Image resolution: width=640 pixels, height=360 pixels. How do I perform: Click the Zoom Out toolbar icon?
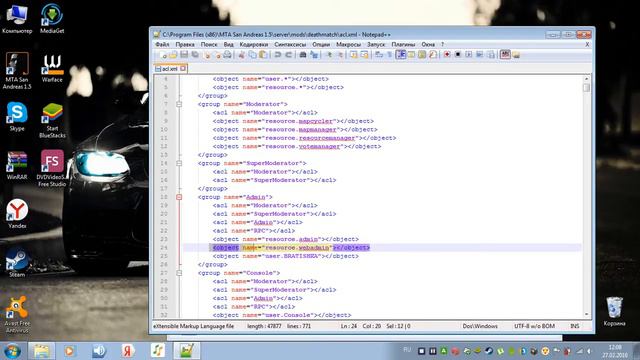339,55
